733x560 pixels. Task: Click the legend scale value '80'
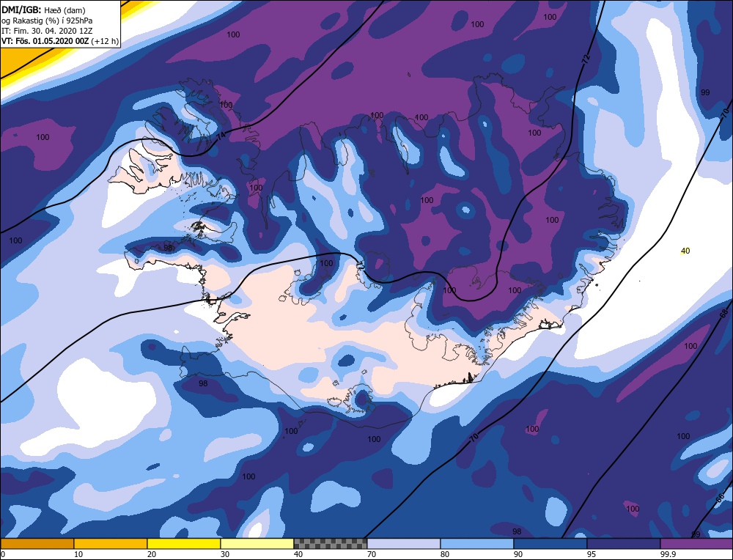(445, 554)
